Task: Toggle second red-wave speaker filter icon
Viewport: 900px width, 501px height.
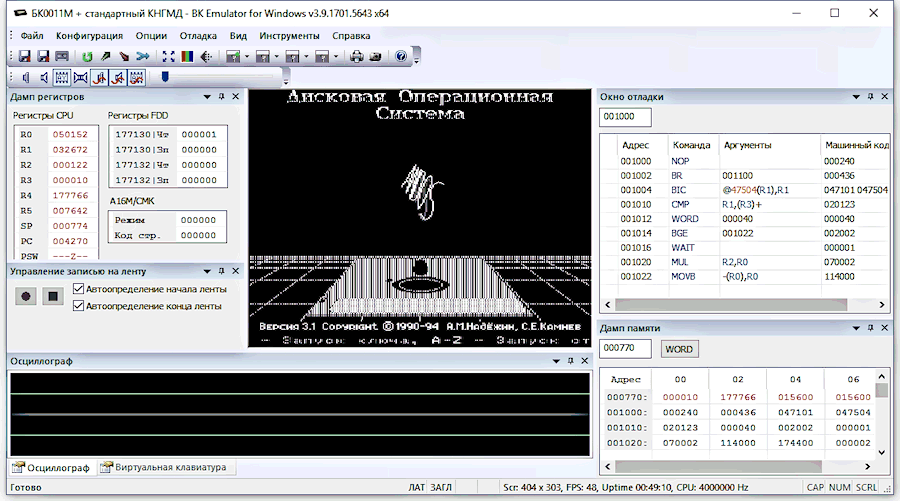Action: tap(118, 77)
